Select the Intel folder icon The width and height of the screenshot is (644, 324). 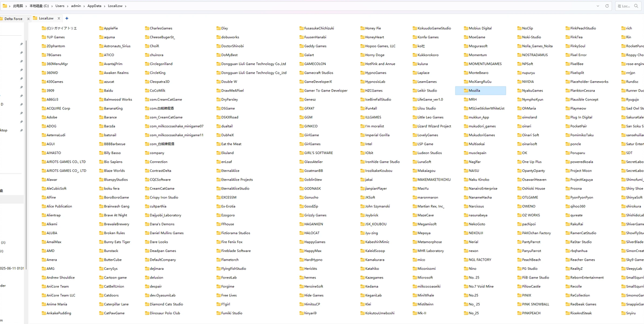[x=362, y=144]
